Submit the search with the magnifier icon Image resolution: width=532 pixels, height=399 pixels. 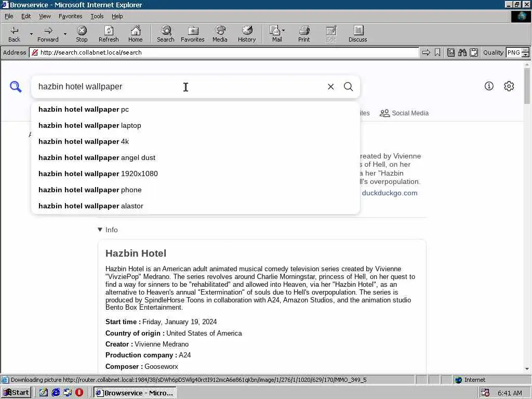click(349, 87)
